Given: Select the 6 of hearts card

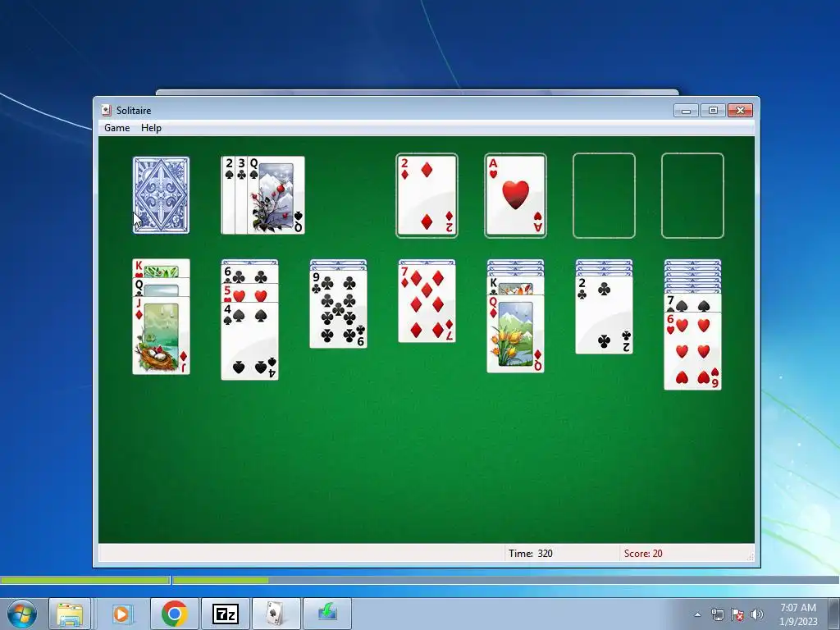Looking at the screenshot, I should coord(692,351).
